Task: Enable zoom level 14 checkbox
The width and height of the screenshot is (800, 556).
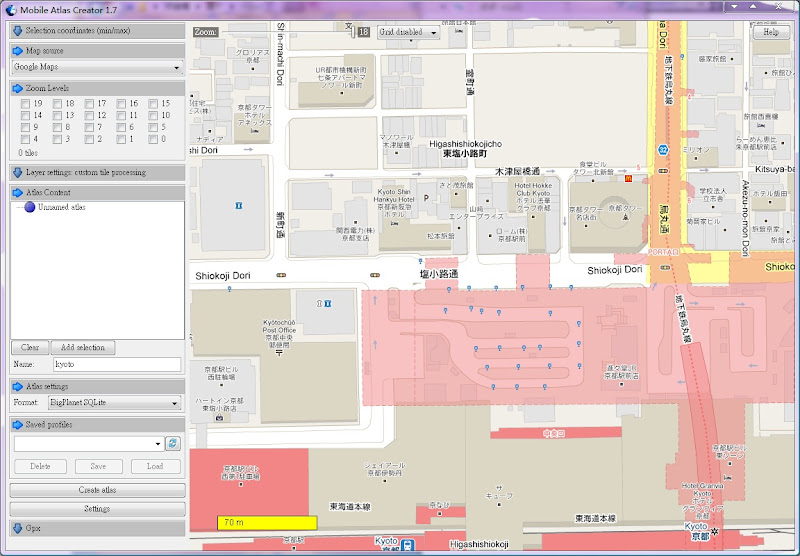Action: coord(25,115)
